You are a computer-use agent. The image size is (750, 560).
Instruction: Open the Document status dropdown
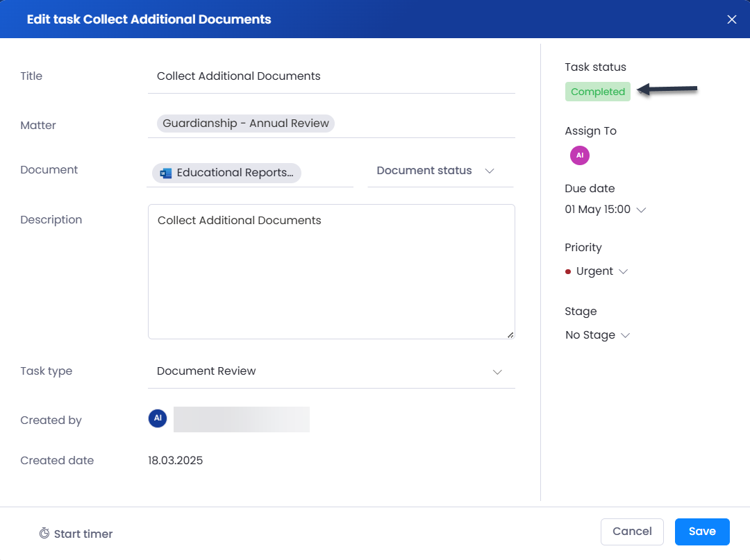click(440, 171)
